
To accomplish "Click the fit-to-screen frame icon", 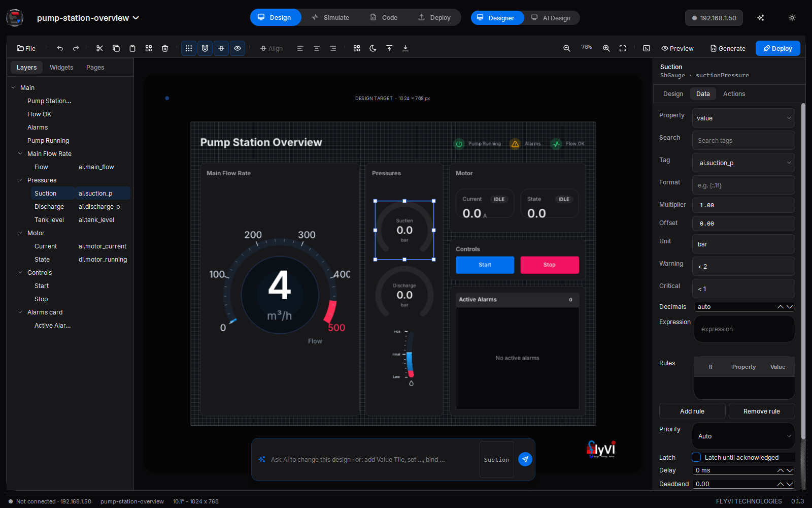I will pyautogui.click(x=623, y=48).
